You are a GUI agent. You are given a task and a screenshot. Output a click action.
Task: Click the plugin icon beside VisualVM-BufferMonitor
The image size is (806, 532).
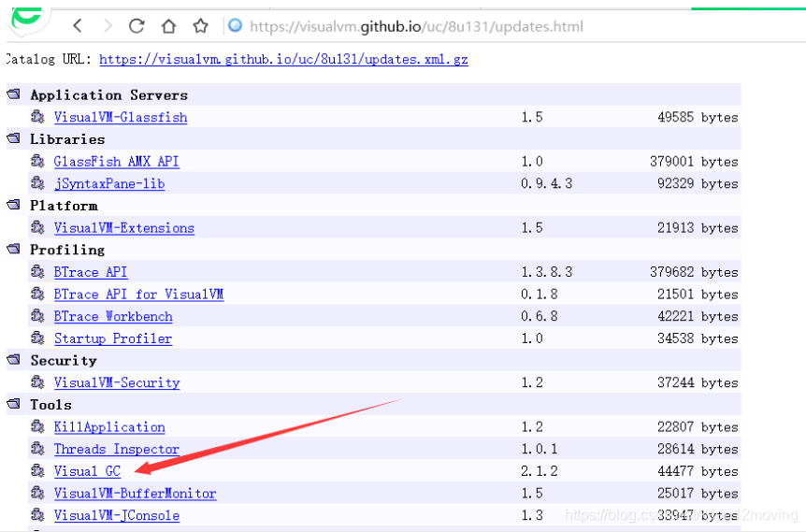pyautogui.click(x=37, y=492)
